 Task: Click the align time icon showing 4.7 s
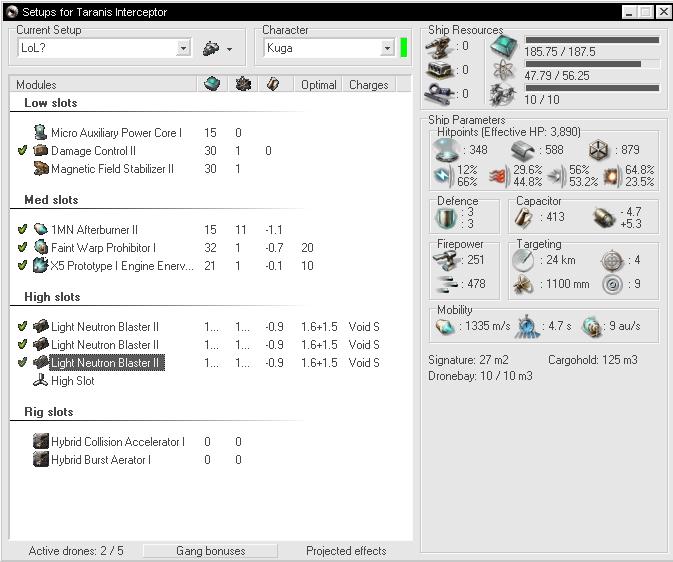[528, 327]
